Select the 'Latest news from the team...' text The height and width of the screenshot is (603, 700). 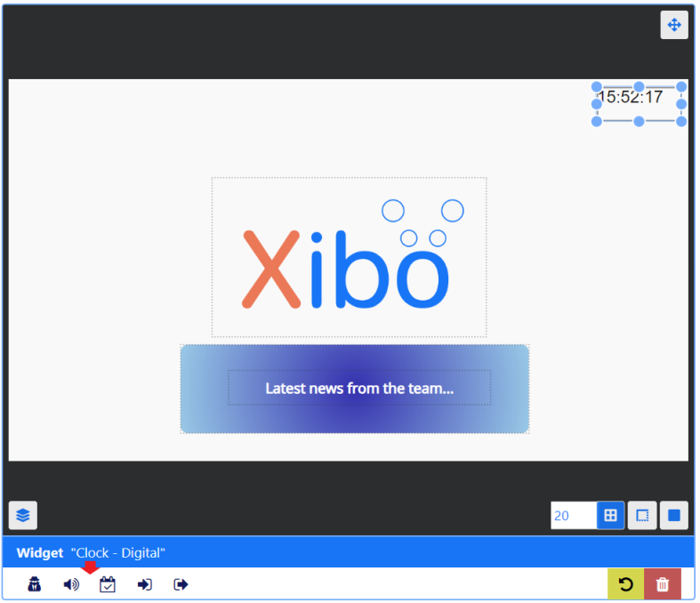pyautogui.click(x=359, y=389)
